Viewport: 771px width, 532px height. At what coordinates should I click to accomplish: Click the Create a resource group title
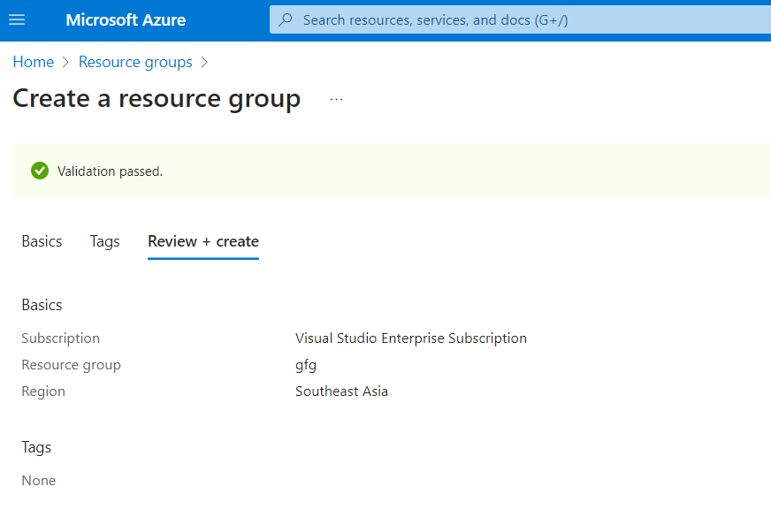156,98
